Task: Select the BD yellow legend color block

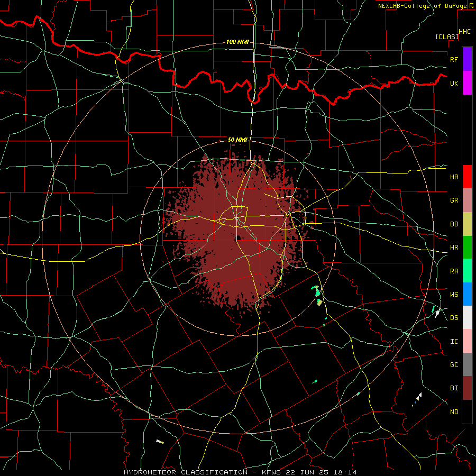Action: 467,224
